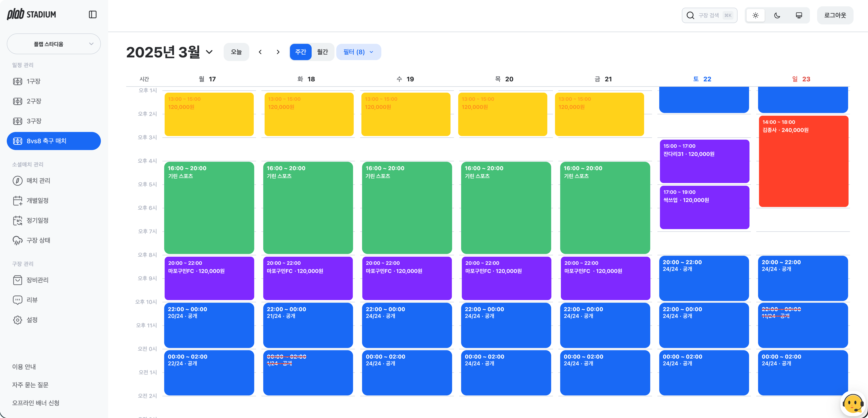
Task: Focus the 구장 검색 search field
Action: pos(709,15)
